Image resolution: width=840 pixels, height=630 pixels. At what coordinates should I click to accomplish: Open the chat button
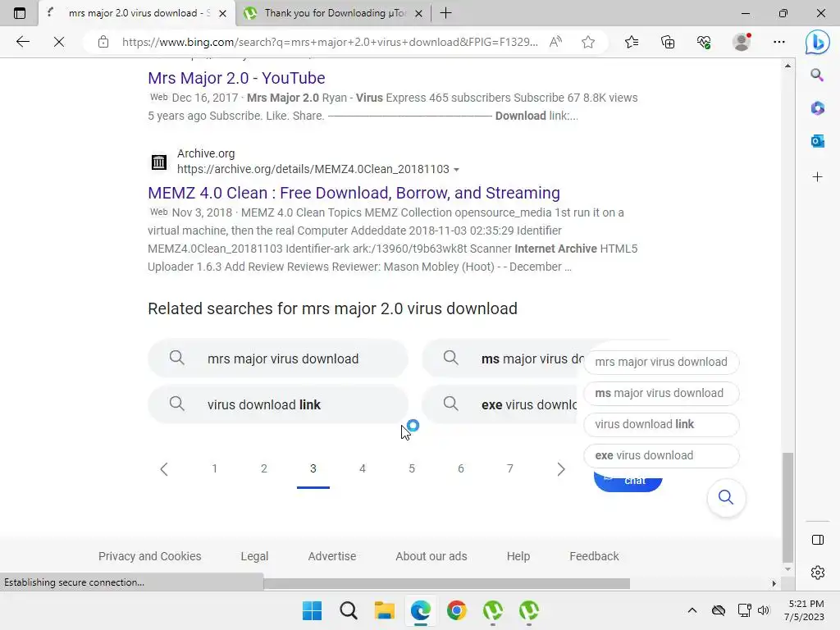628,481
